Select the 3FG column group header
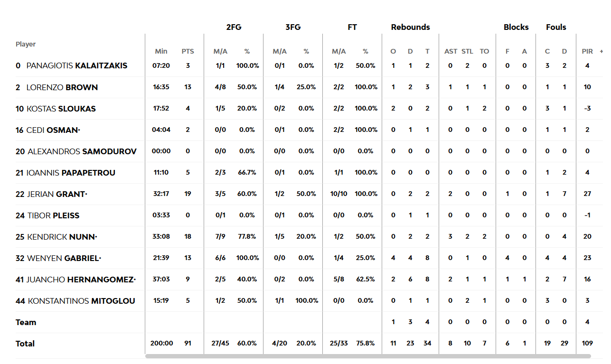The width and height of the screenshot is (611, 364). pos(293,27)
